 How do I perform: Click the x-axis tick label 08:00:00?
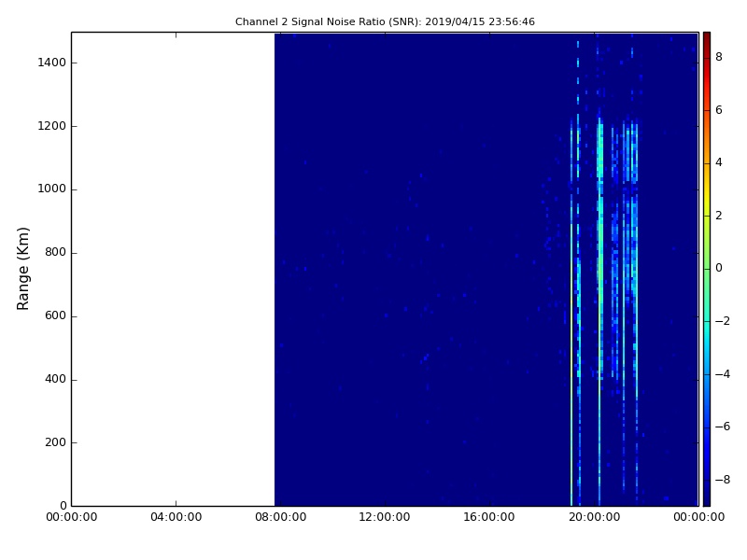click(x=281, y=517)
